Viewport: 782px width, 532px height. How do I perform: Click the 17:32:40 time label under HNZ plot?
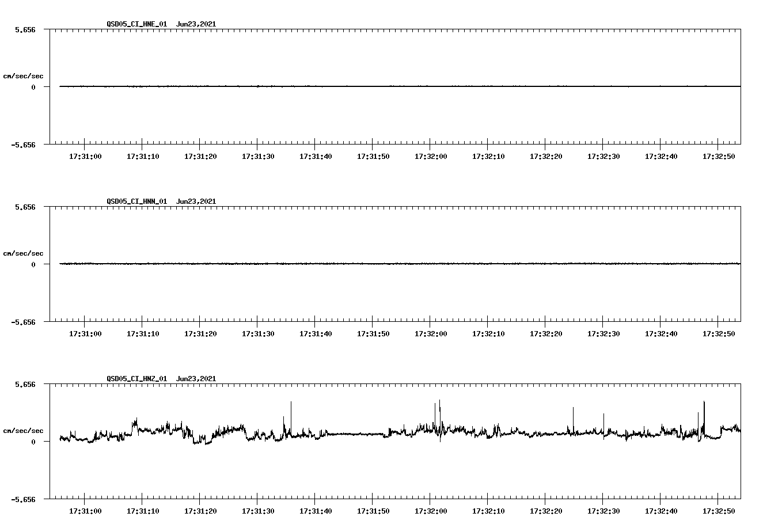[x=661, y=511]
